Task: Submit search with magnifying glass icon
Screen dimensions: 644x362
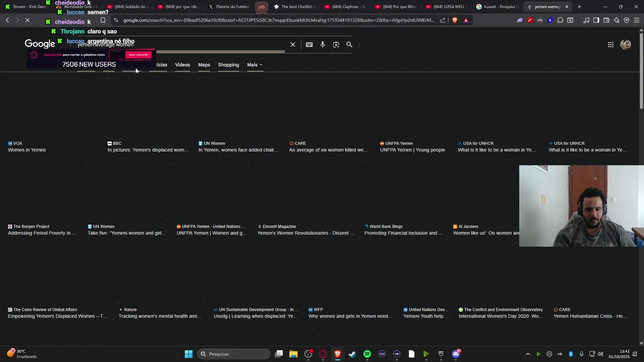Action: coord(349,45)
